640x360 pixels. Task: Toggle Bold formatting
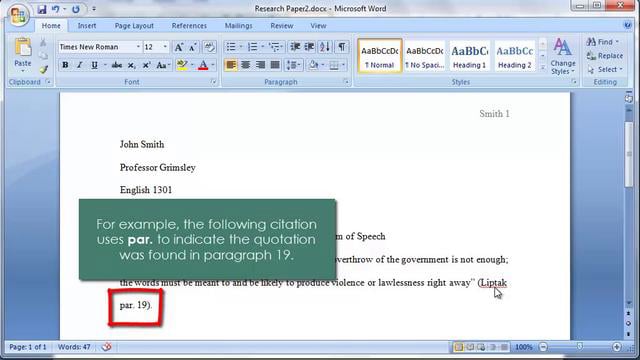coord(65,65)
